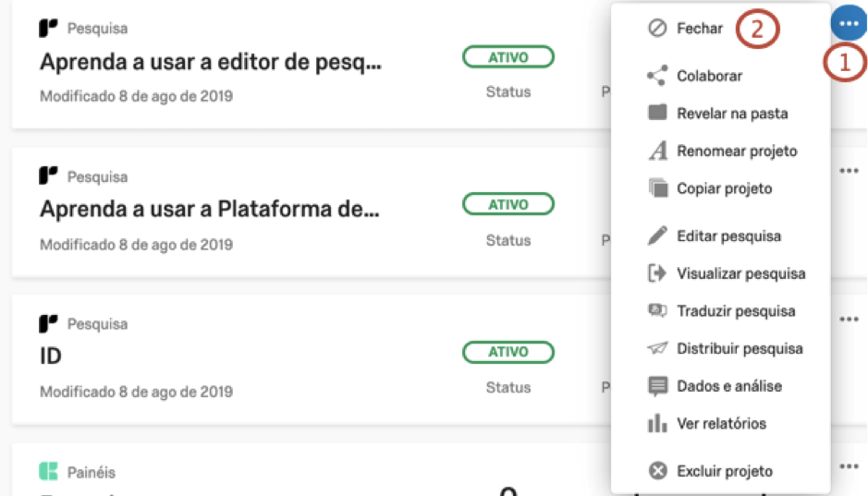
Task: Choose Editar pesquisa option
Action: click(729, 236)
